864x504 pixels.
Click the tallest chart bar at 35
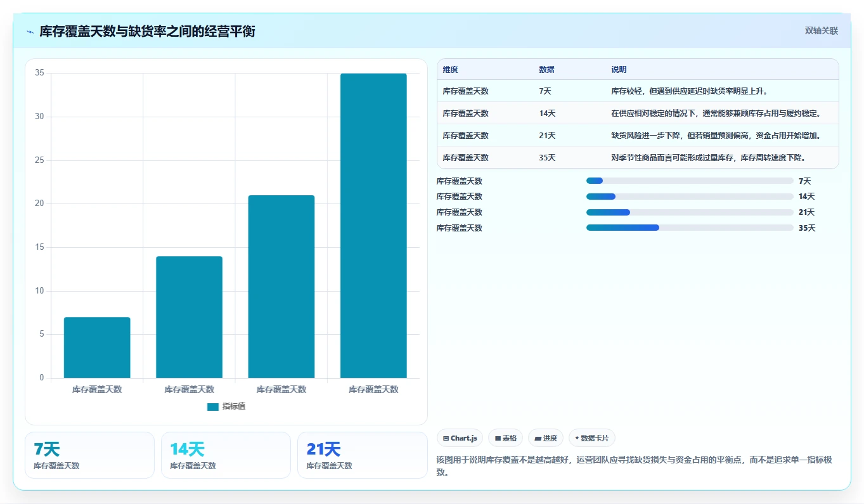(373, 226)
